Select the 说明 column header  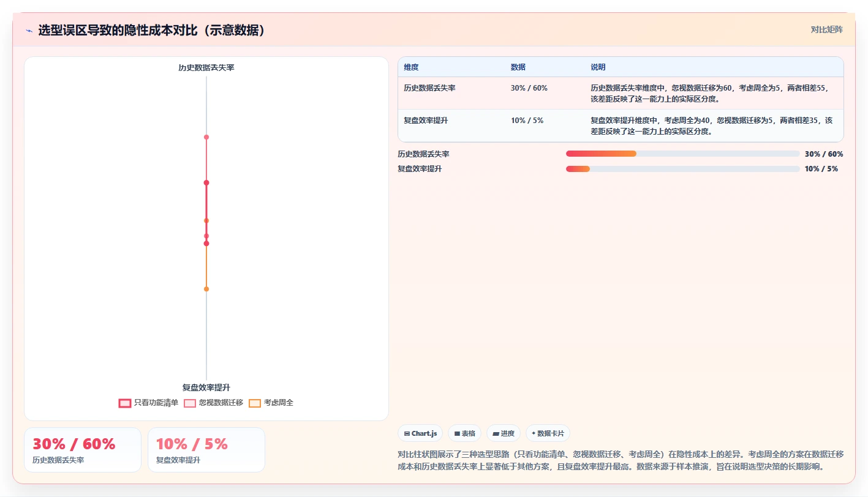coord(598,67)
